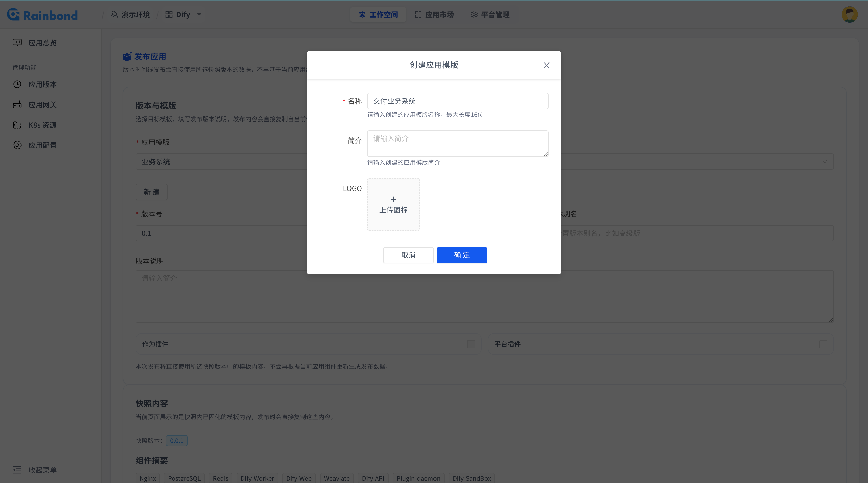Collapse sidebar with 收起菜单 icon
The height and width of the screenshot is (483, 868).
(17, 470)
